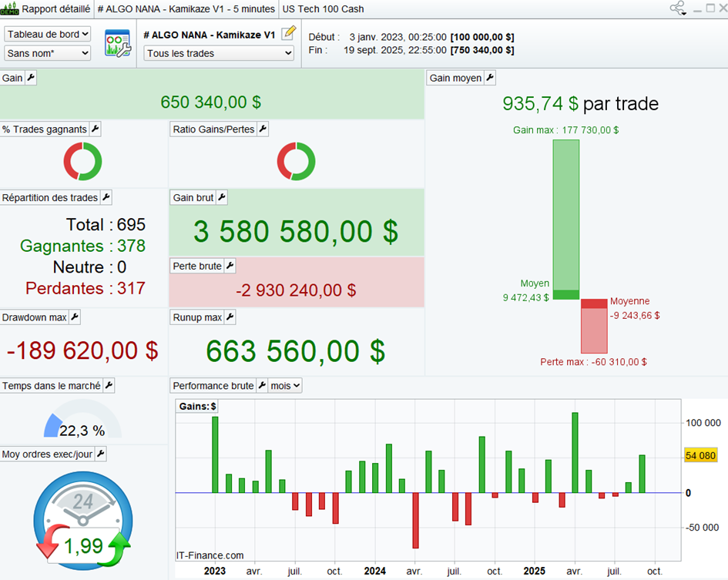This screenshot has height=580, width=728.
Task: Configure the Gain moyen panel wrench
Action: pos(490,78)
